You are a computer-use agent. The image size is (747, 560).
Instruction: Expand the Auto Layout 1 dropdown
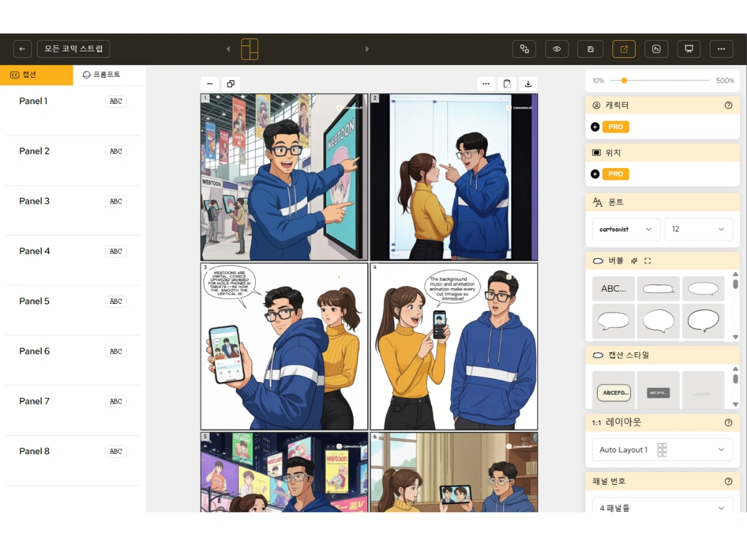[x=662, y=450]
